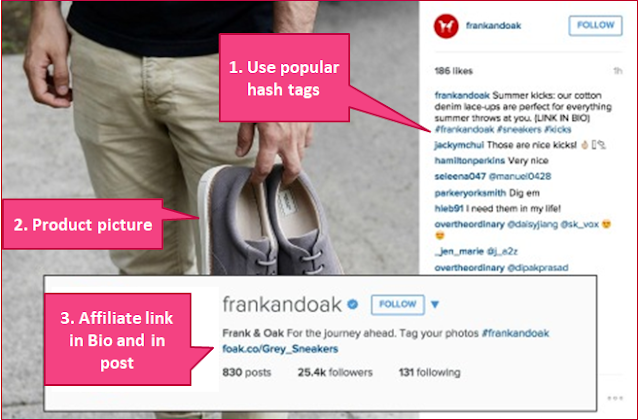Click the blue verified badge icon

tap(353, 304)
